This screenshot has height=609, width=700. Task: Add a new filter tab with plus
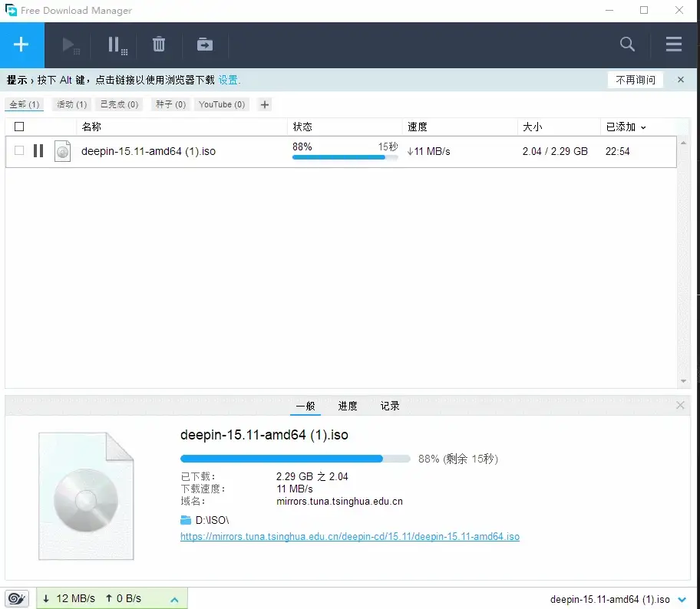pos(265,104)
